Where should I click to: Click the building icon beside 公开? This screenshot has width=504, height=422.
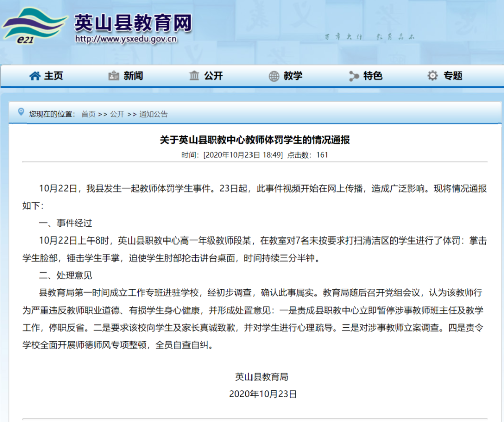194,76
